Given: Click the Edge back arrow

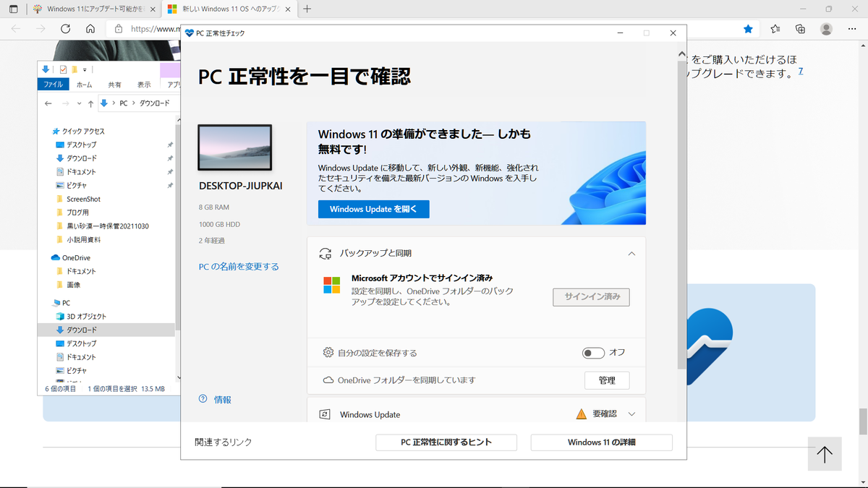Looking at the screenshot, I should pos(16,29).
